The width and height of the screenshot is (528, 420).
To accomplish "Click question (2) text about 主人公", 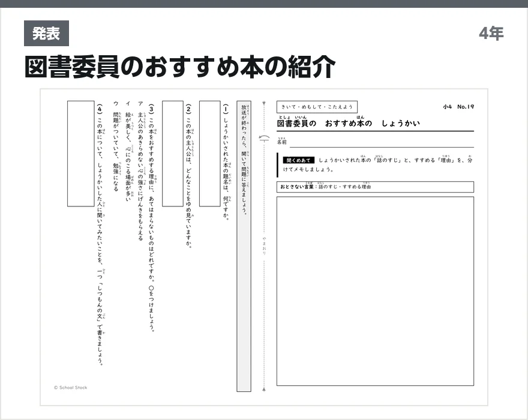I will [188, 176].
